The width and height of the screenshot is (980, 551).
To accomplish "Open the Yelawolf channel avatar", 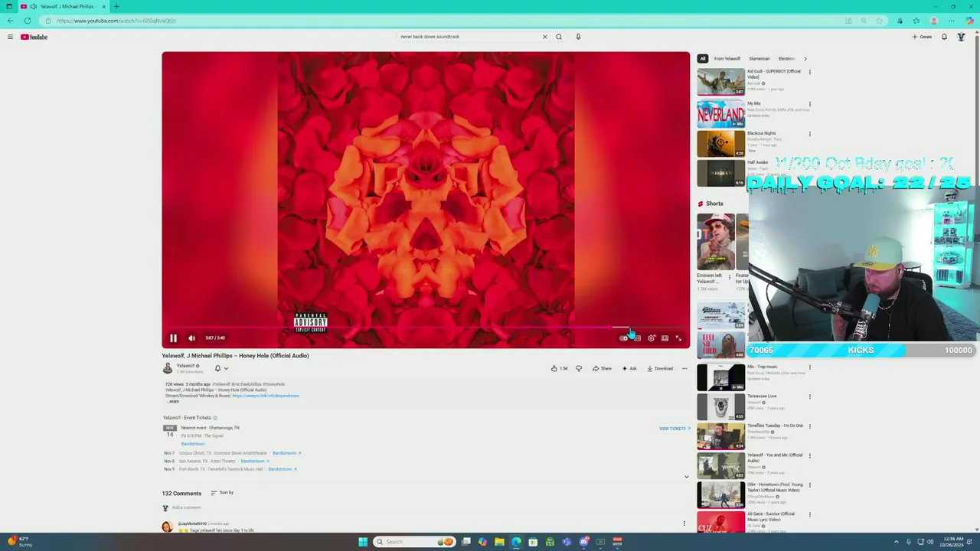I will [x=168, y=368].
